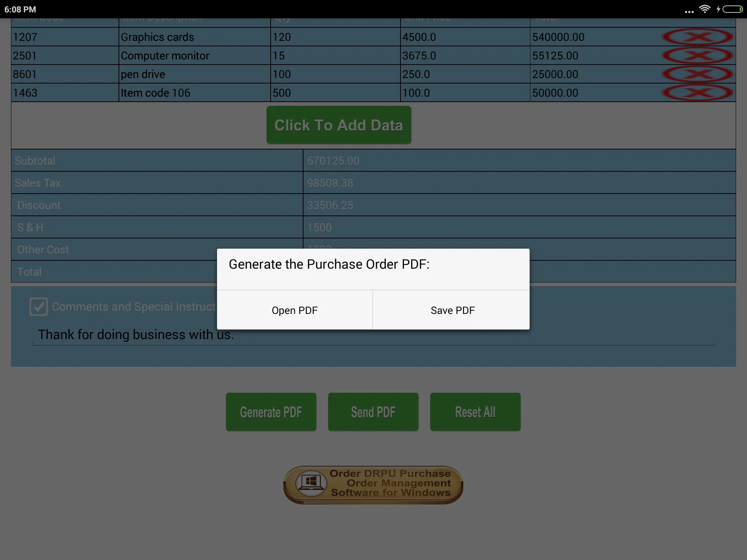Select item code cell 1207

point(65,37)
